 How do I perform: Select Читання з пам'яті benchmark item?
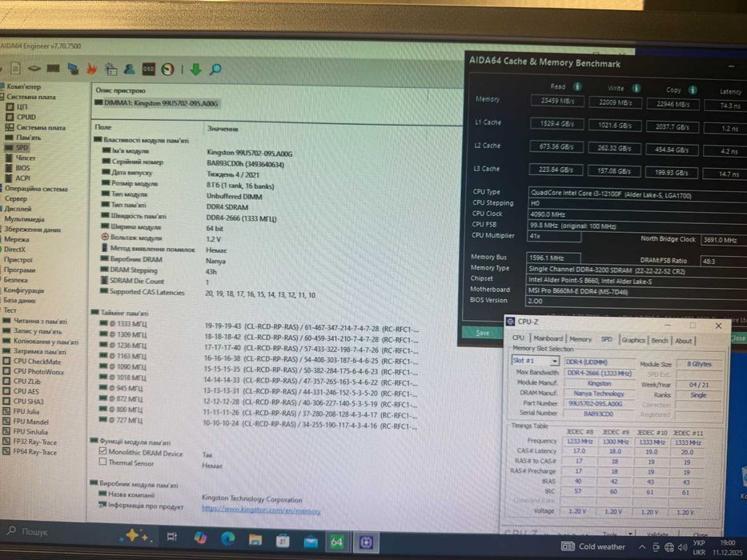coord(40,321)
